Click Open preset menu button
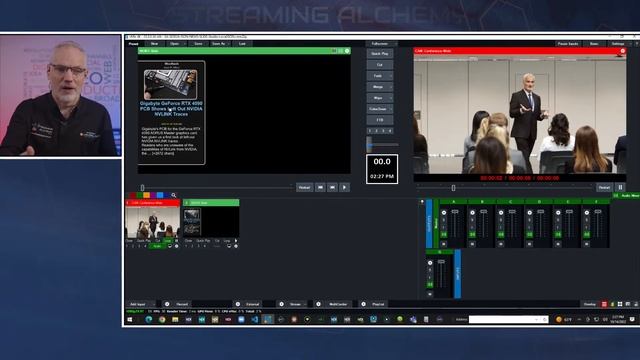Screen dimensions: 640x360 tap(174, 44)
